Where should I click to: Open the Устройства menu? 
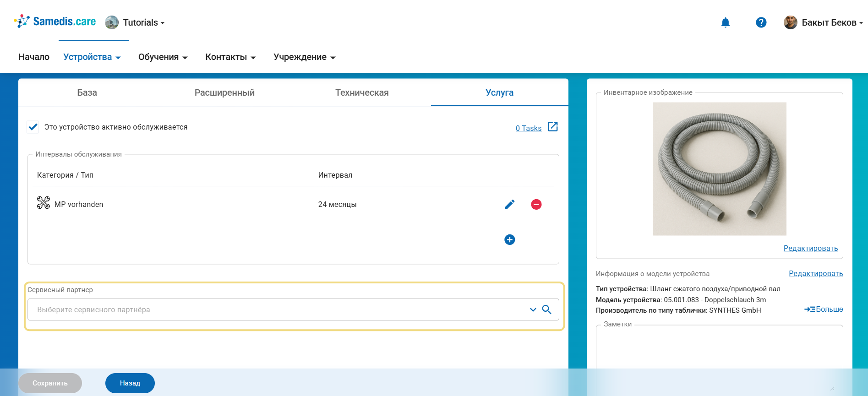click(92, 57)
